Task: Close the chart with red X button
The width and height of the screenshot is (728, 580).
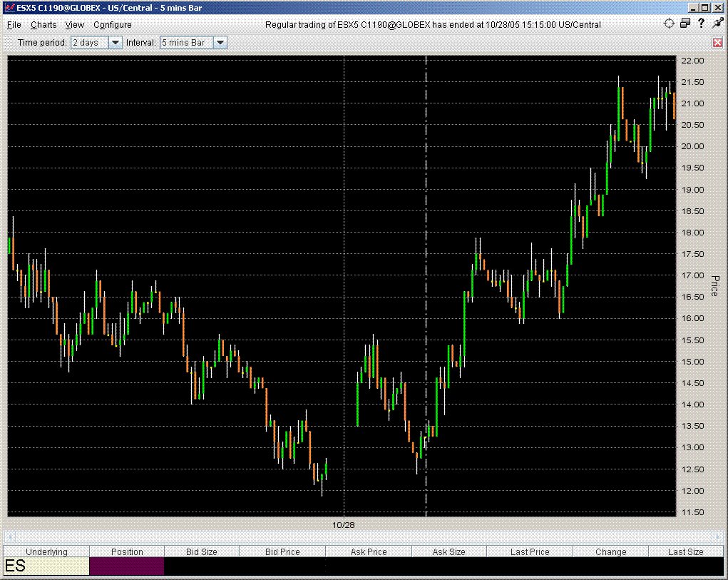Action: click(718, 43)
